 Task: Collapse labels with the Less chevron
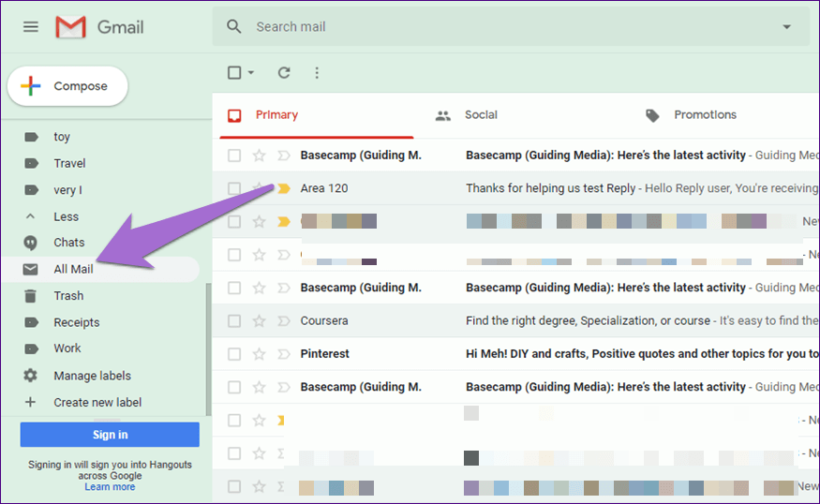coord(30,215)
